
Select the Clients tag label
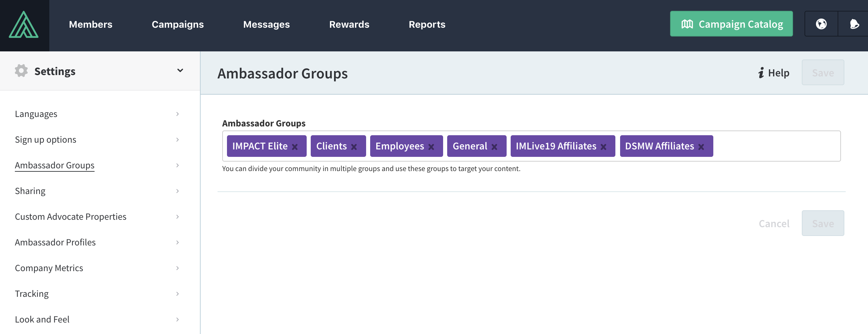click(331, 146)
